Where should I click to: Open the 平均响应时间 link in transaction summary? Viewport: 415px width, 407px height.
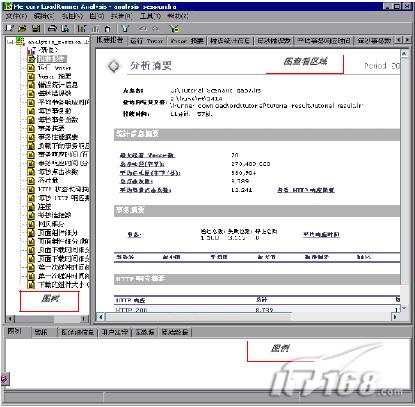tap(321, 235)
